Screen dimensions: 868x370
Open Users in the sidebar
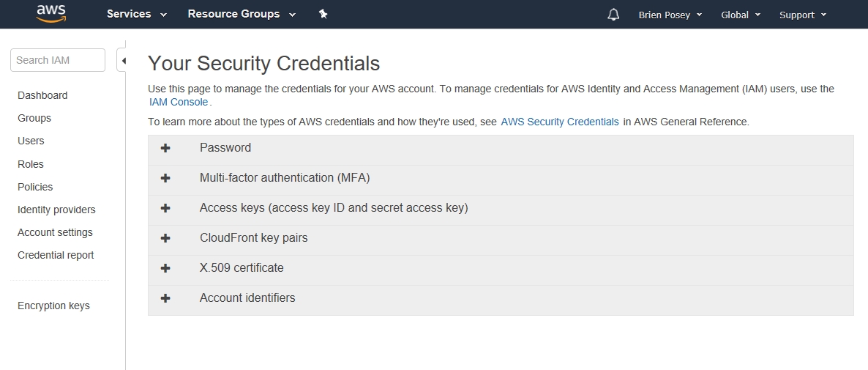31,141
